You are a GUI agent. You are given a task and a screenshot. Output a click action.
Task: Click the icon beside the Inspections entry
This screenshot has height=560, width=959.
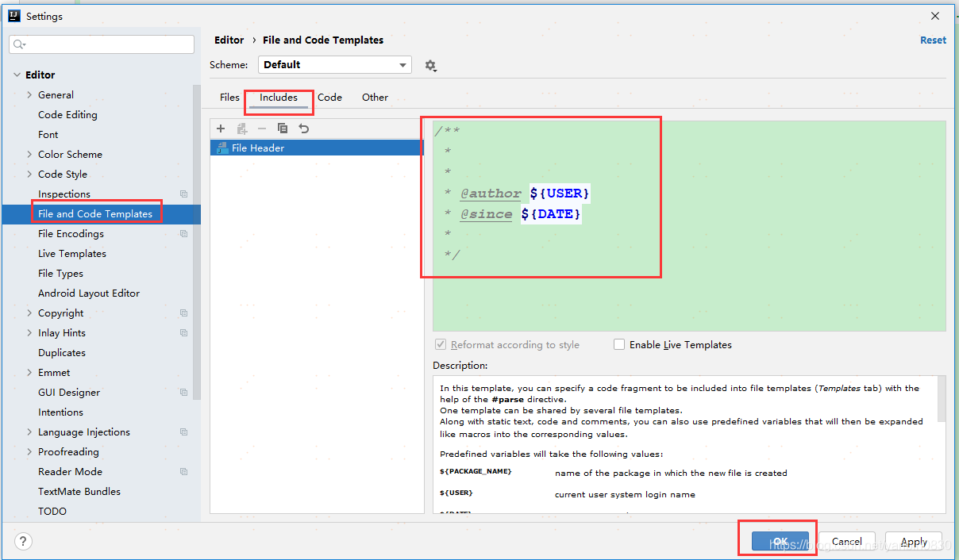point(183,194)
